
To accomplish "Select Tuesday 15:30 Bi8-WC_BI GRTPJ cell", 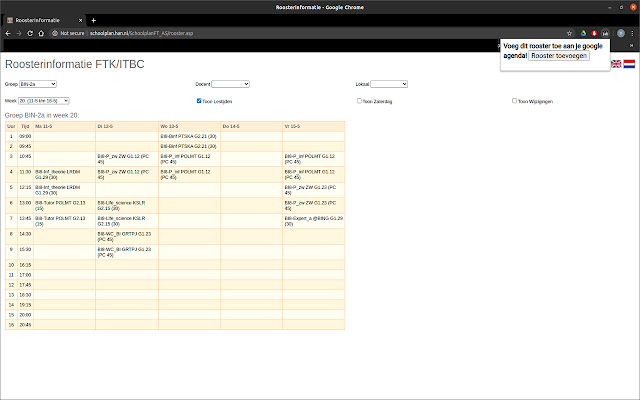I will click(127, 252).
